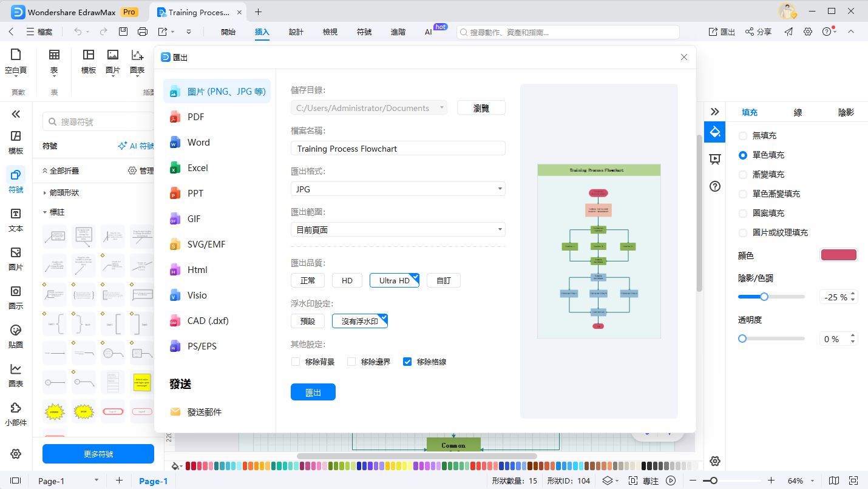Click the save icon in the quick toolbar
This screenshot has height=489, width=868.
[x=123, y=32]
